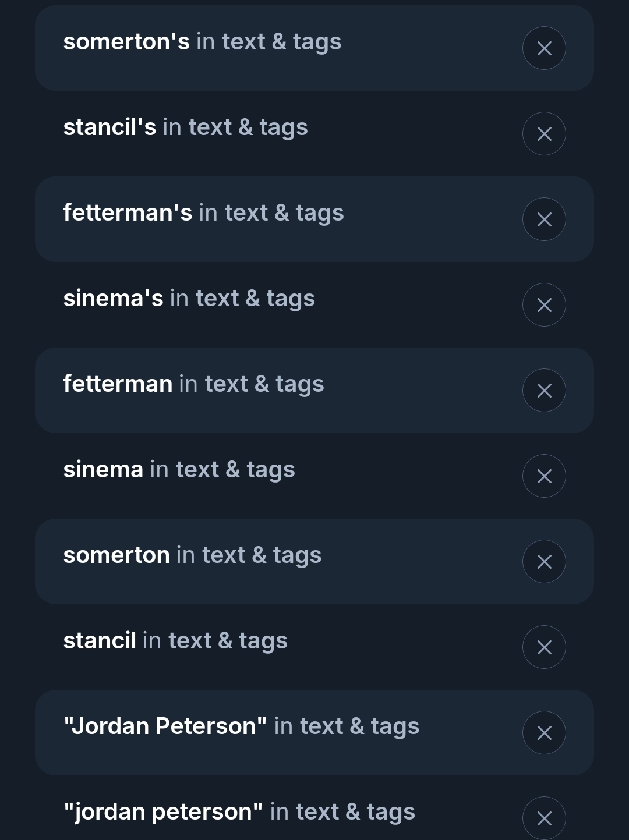The width and height of the screenshot is (629, 840).
Task: Remove the sinema muted word
Action: coord(544,476)
